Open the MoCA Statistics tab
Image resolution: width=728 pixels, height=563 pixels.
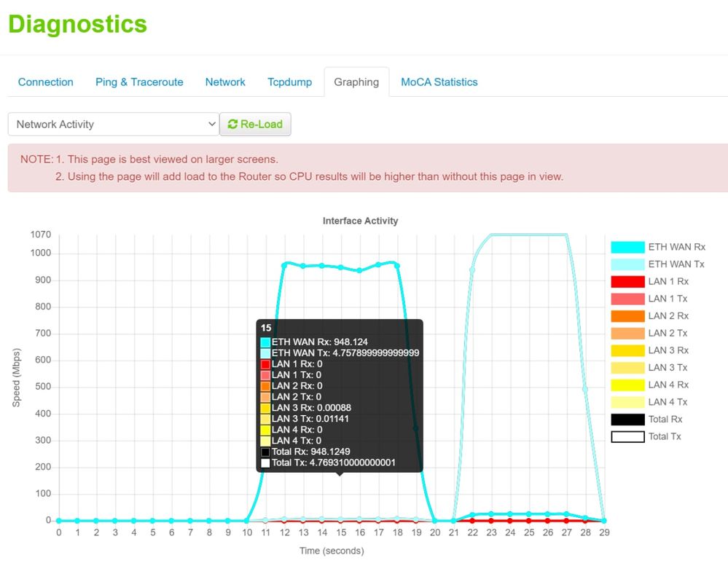pyautogui.click(x=439, y=82)
